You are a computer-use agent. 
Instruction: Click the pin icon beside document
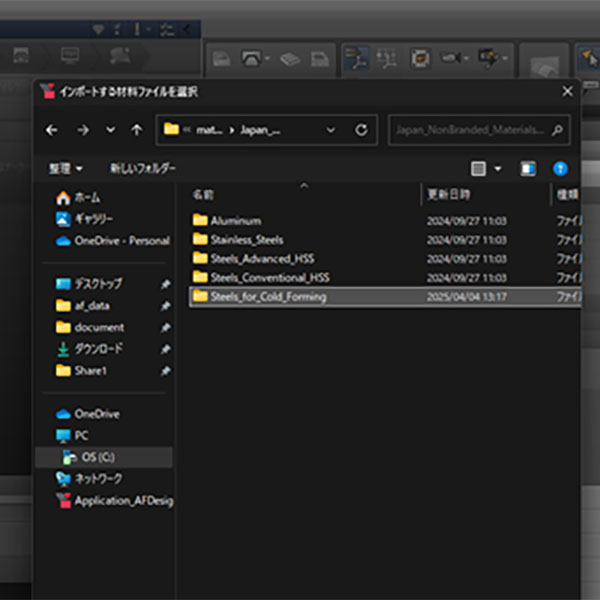tap(165, 328)
